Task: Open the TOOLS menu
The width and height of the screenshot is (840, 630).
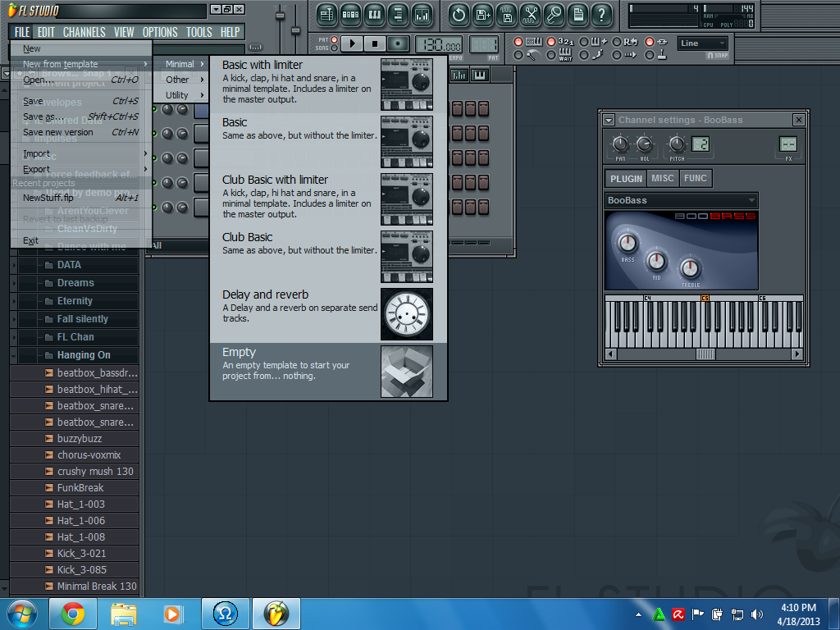Action: tap(199, 32)
